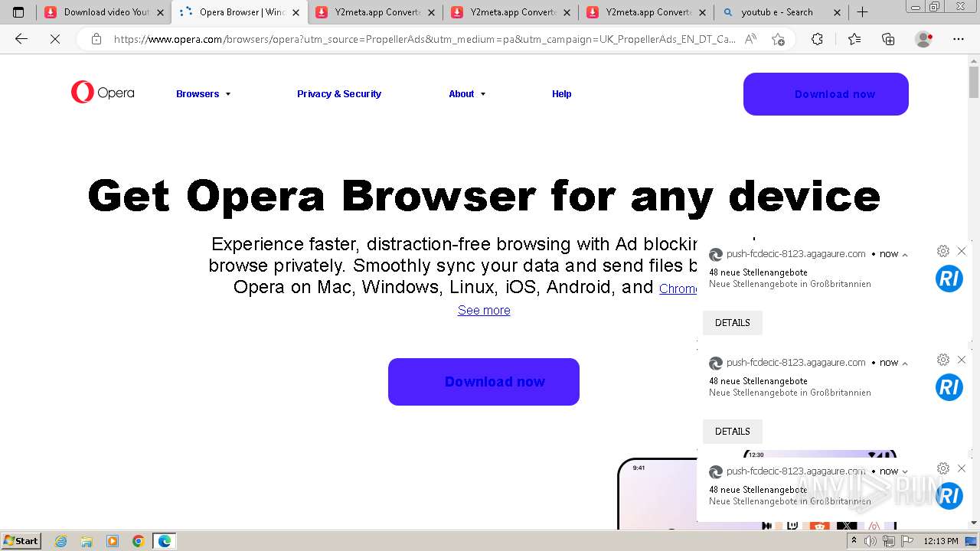
Task: Add this page to favorites with the star icon
Action: pos(778,39)
